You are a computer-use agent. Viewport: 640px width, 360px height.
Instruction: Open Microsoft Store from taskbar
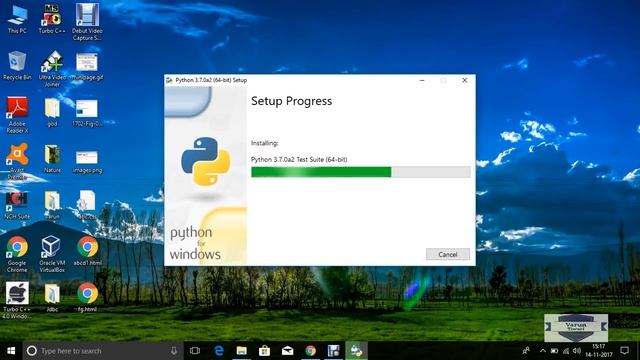tap(264, 351)
